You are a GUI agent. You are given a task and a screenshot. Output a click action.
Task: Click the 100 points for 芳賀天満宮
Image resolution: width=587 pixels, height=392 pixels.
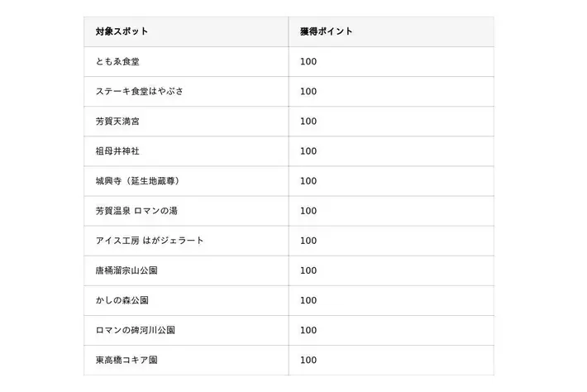coord(308,122)
